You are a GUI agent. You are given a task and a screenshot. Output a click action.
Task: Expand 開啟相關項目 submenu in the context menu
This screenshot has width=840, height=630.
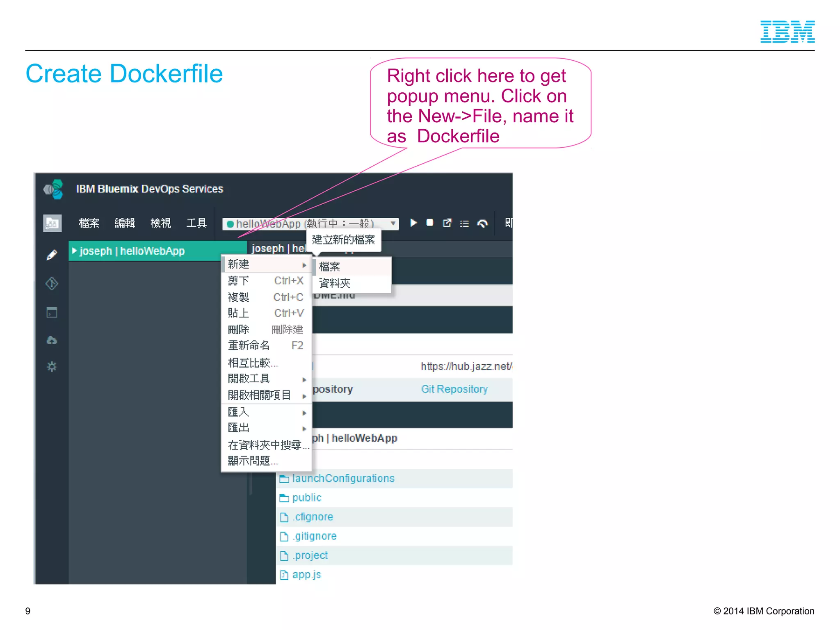pyautogui.click(x=267, y=395)
